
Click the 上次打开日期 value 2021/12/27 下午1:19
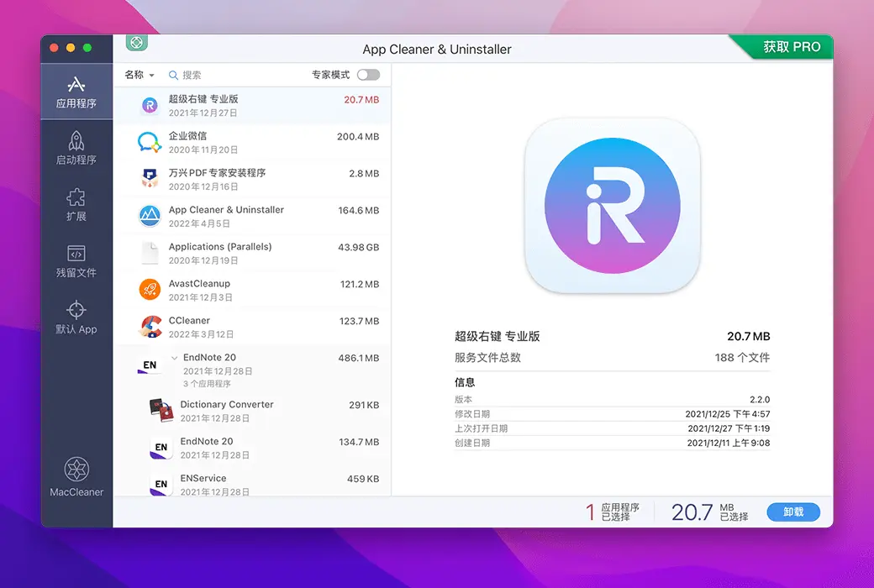click(729, 428)
